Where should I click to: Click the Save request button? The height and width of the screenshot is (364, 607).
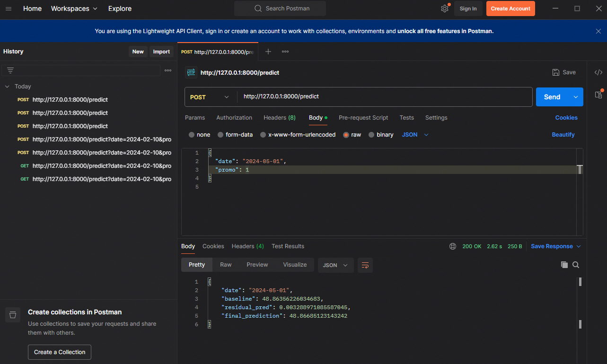click(564, 72)
